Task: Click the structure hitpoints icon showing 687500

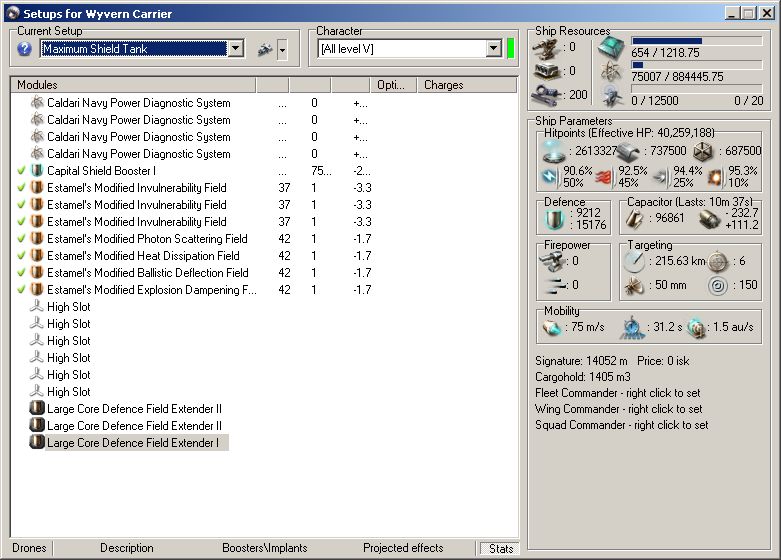Action: pos(704,151)
